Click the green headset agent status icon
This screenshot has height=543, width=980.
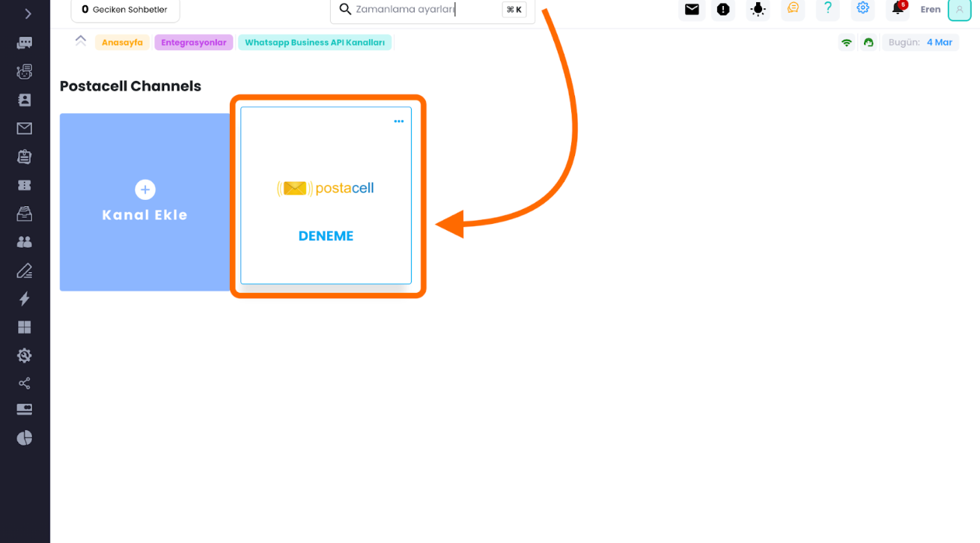tap(868, 43)
